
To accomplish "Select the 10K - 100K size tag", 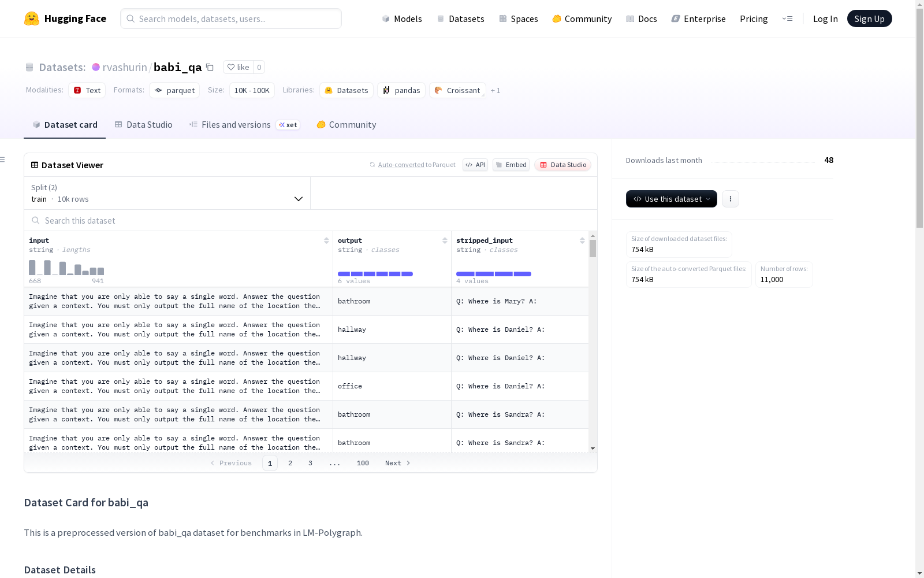I will point(252,90).
